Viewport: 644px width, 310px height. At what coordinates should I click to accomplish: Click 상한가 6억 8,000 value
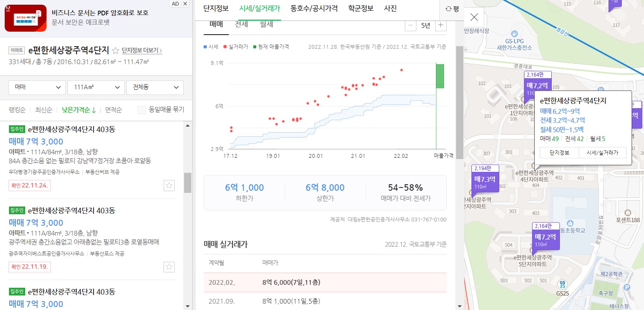coord(325,188)
